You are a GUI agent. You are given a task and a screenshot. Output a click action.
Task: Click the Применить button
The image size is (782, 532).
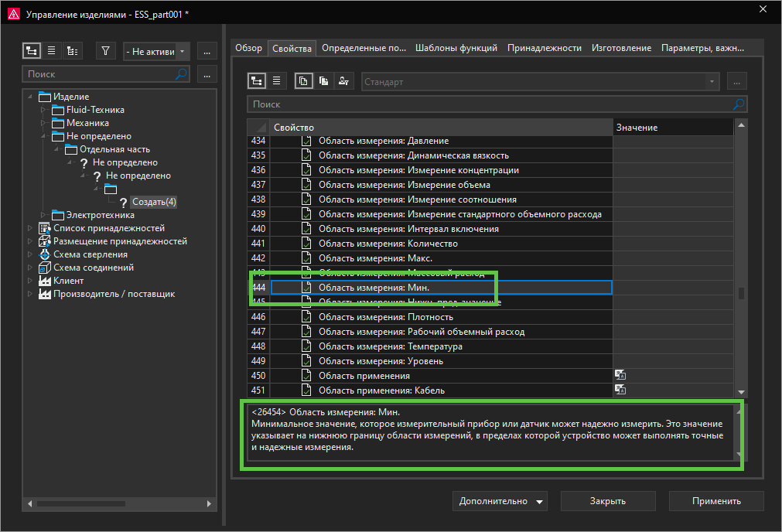click(x=716, y=501)
